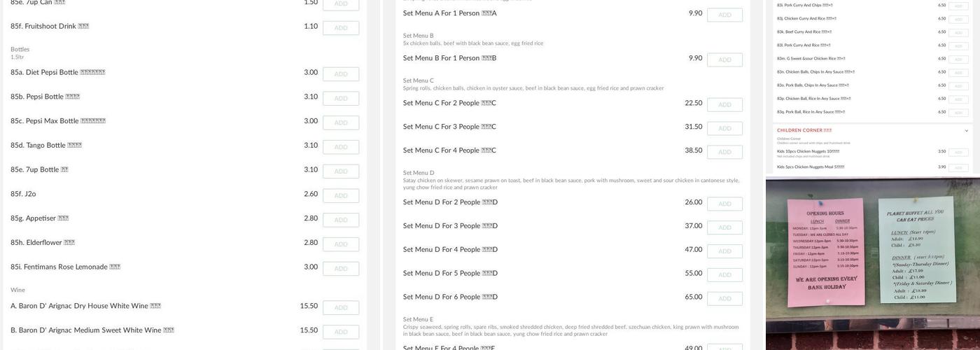The image size is (980, 350).
Task: Select the Set Menu C For 4 People item
Action: 449,150
